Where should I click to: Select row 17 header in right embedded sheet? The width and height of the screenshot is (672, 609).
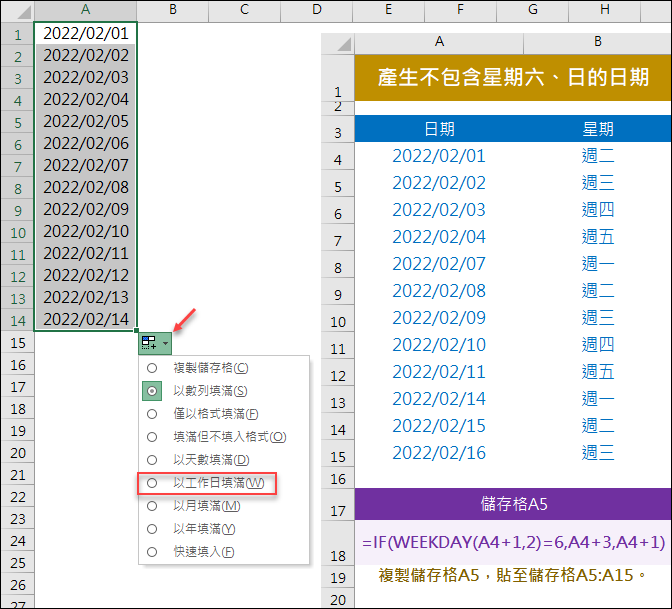tap(338, 505)
